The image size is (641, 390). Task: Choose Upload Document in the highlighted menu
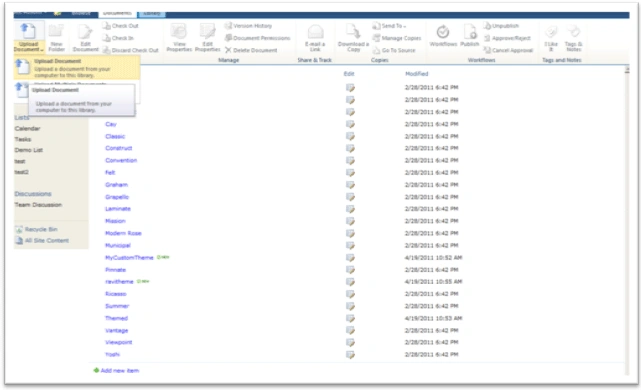point(77,68)
